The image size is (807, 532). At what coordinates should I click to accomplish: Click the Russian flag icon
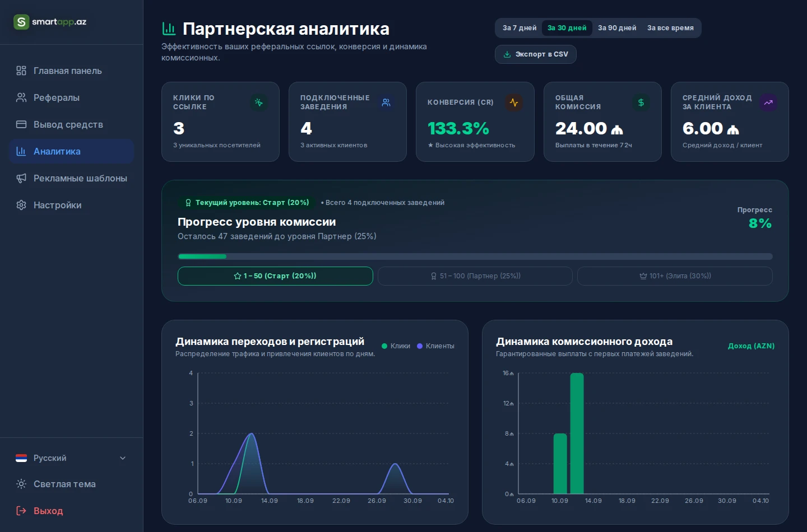[21, 458]
